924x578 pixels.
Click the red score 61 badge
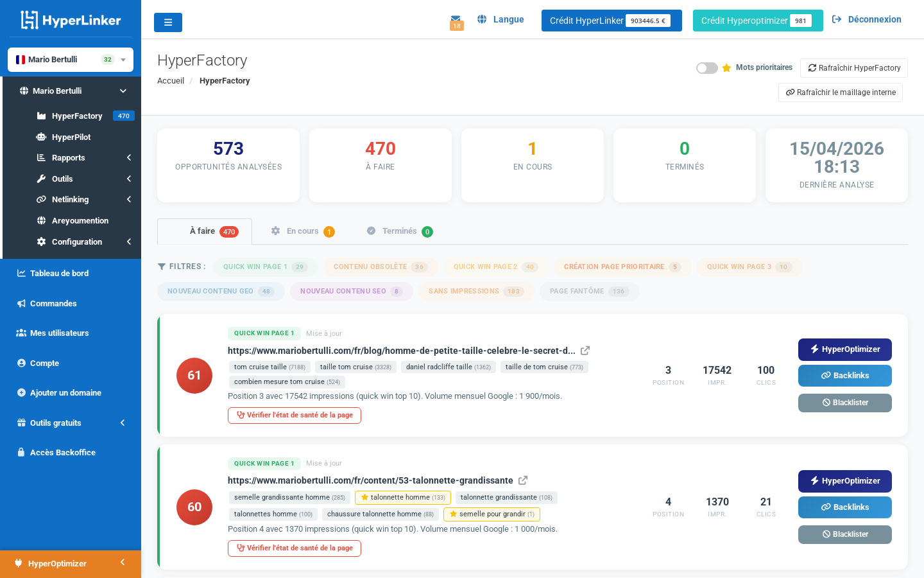[194, 376]
